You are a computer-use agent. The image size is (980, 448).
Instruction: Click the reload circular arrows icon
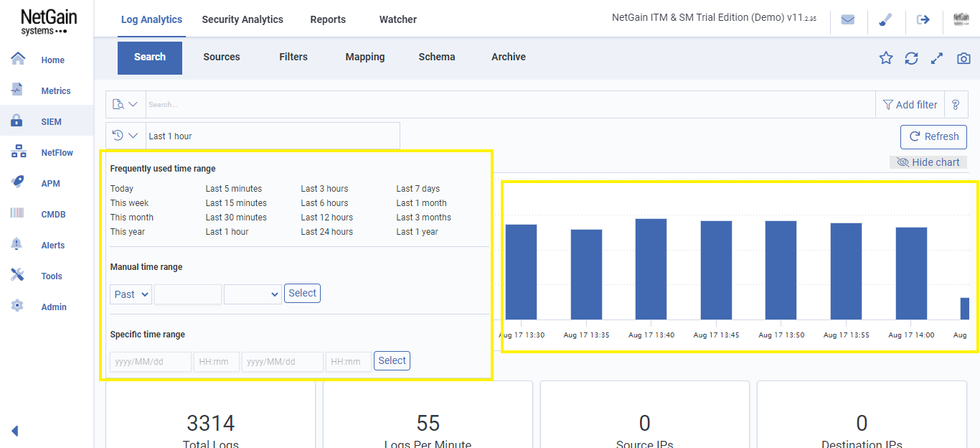click(x=911, y=58)
